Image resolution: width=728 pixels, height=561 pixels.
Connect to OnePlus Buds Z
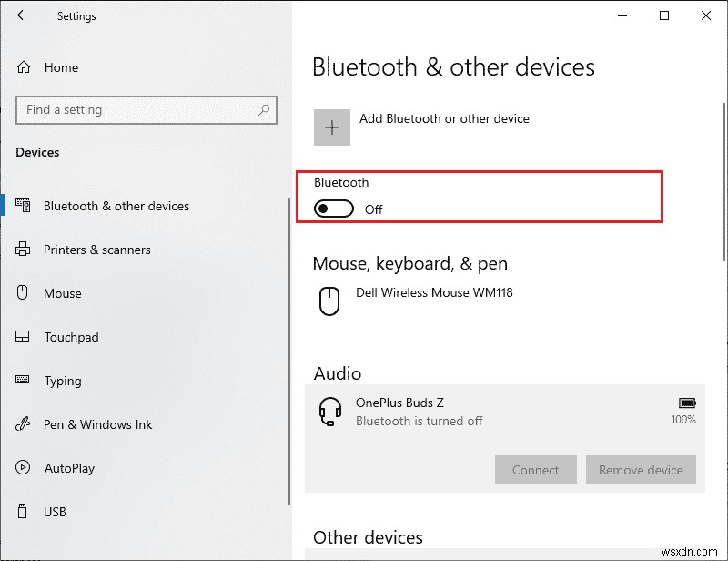click(x=535, y=470)
